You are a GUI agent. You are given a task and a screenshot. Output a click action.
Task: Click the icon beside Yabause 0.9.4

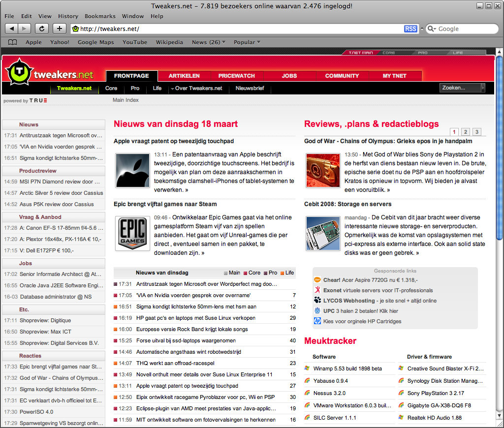coord(307,380)
